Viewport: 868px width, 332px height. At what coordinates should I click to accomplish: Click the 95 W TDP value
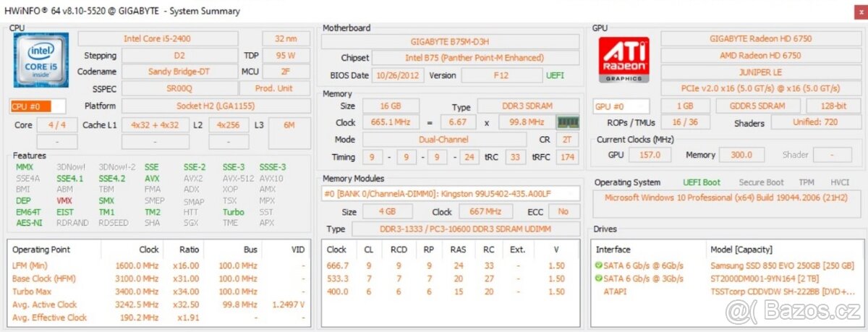[x=285, y=55]
